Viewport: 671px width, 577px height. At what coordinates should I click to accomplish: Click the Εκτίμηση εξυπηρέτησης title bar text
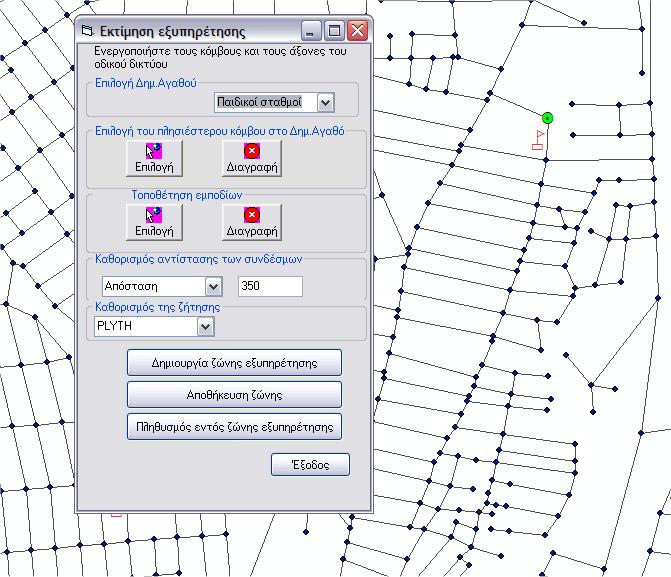[x=172, y=32]
